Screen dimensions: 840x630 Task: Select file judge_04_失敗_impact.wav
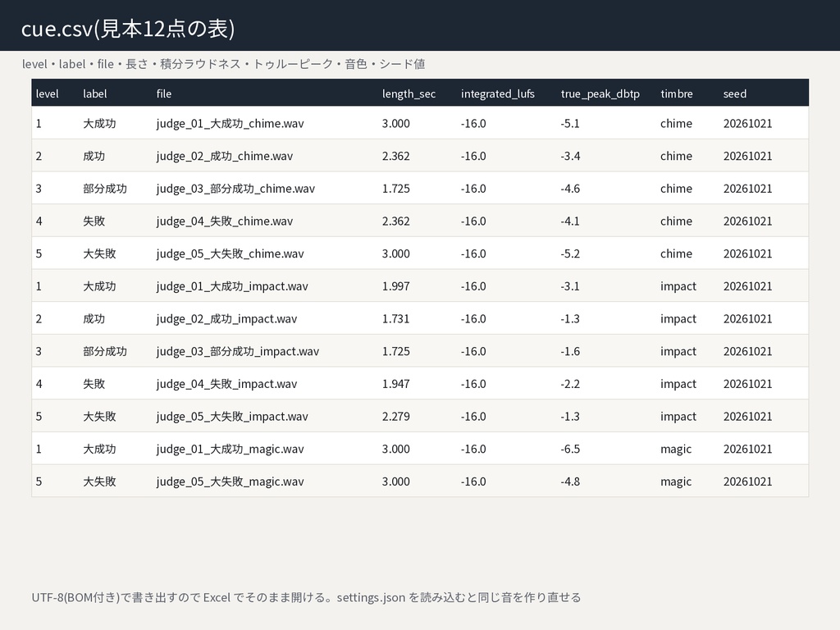[226, 384]
